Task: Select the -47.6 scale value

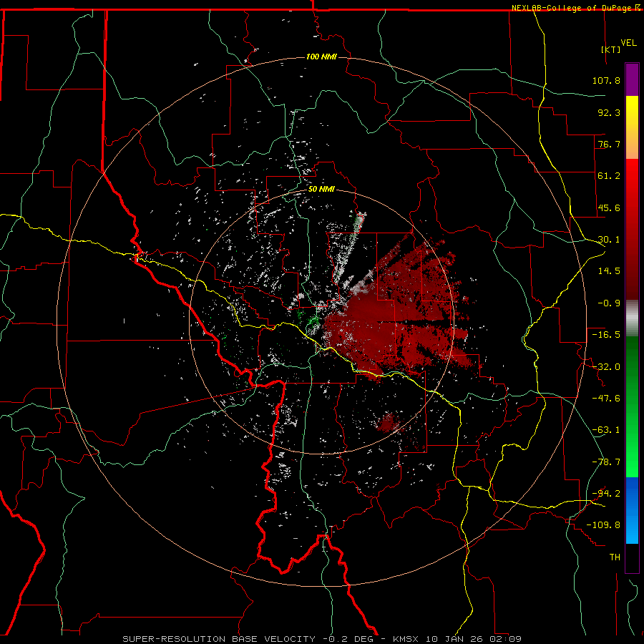Action: point(606,399)
